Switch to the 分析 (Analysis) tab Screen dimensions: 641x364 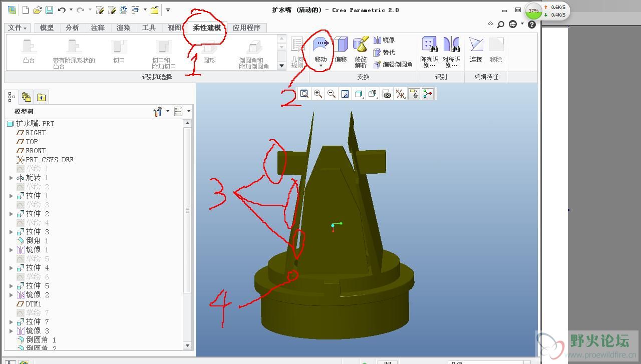coord(73,28)
